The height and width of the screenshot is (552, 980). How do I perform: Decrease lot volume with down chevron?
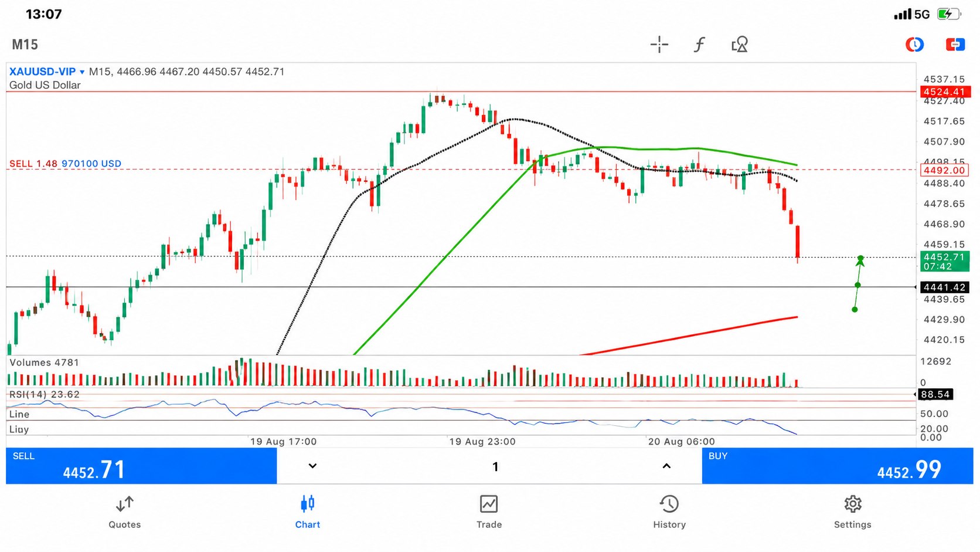[312, 466]
